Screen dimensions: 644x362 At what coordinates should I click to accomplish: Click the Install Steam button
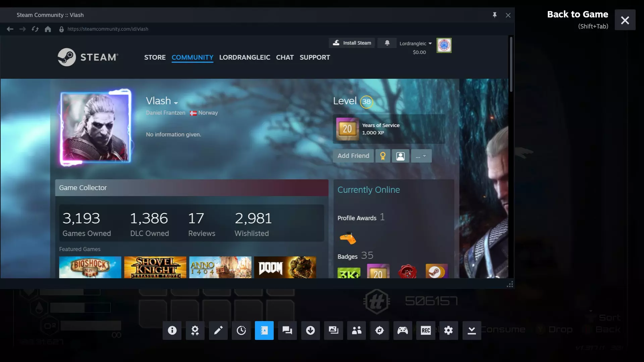tap(352, 43)
